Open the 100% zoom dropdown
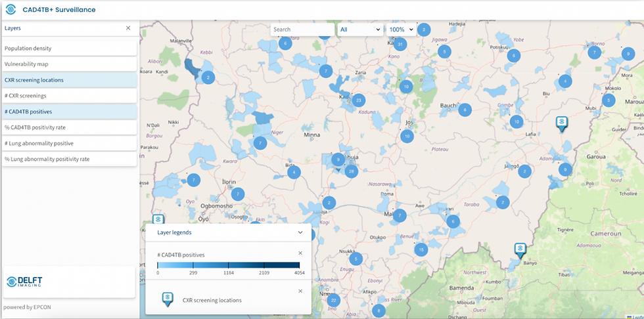The image size is (644, 319). [402, 30]
